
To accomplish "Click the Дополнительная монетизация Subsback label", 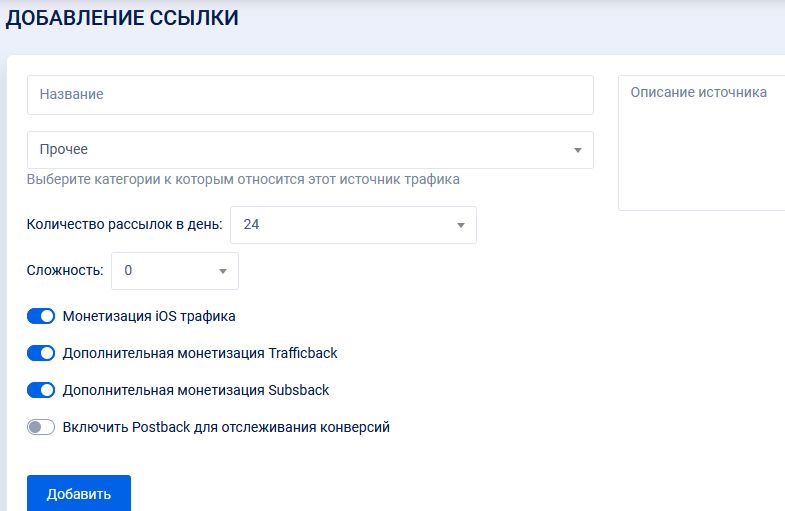I will pyautogui.click(x=196, y=390).
